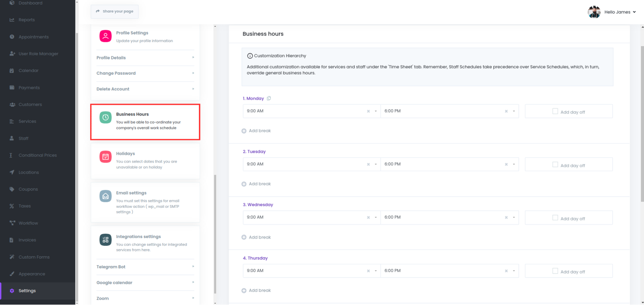This screenshot has height=305, width=644.
Task: Open the Tuesday 6:00 PM end time dropdown
Action: click(x=514, y=164)
